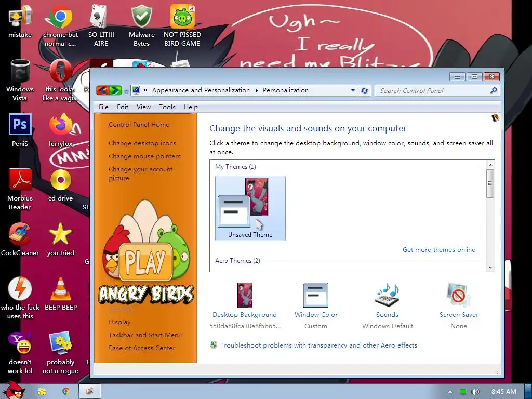
Task: Open the 'doesn't work lol' messenger icon
Action: tap(20, 353)
